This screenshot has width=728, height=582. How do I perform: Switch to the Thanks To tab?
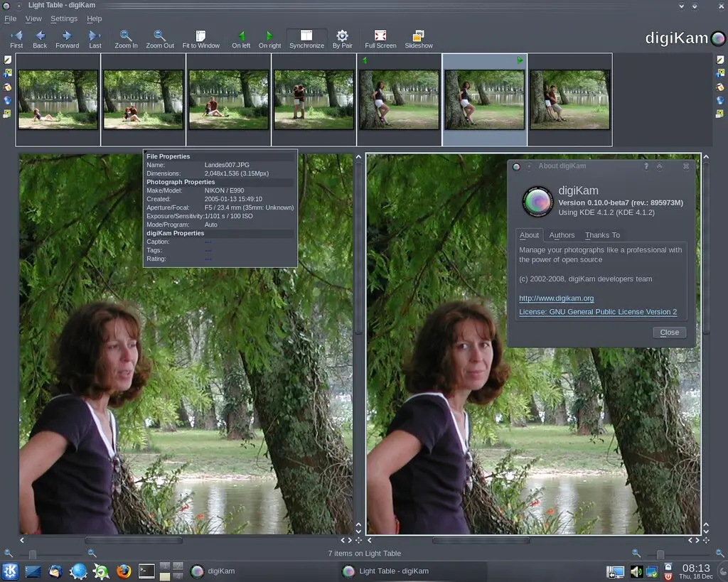[x=602, y=235]
